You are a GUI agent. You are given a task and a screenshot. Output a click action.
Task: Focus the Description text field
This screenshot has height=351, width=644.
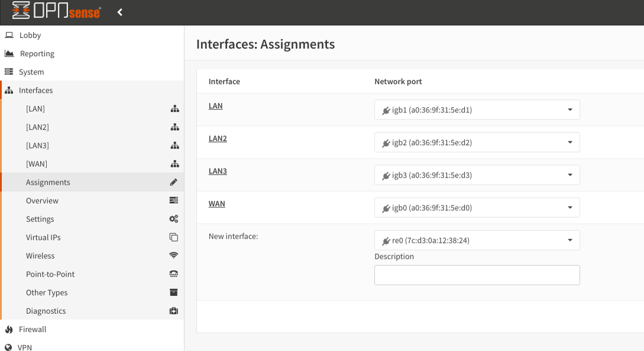pyautogui.click(x=477, y=275)
